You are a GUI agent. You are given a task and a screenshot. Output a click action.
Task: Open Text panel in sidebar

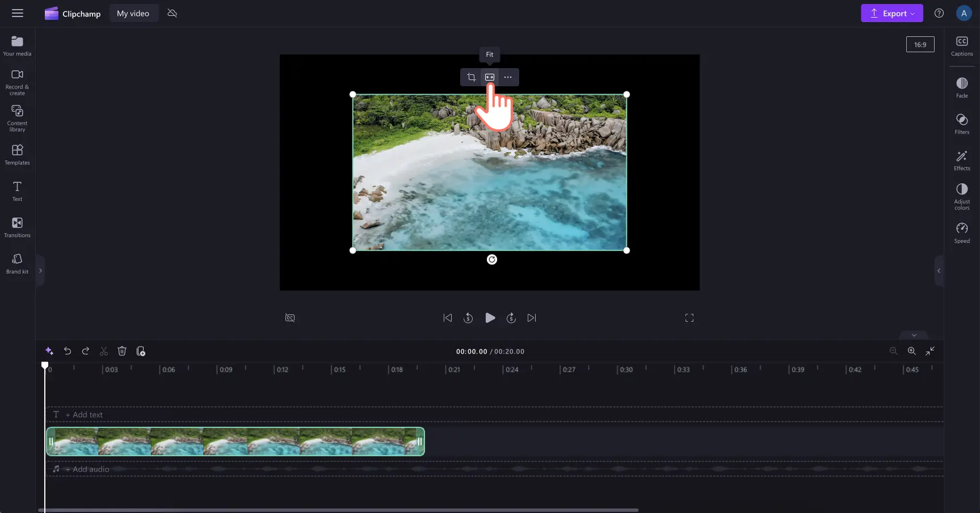coord(17,191)
